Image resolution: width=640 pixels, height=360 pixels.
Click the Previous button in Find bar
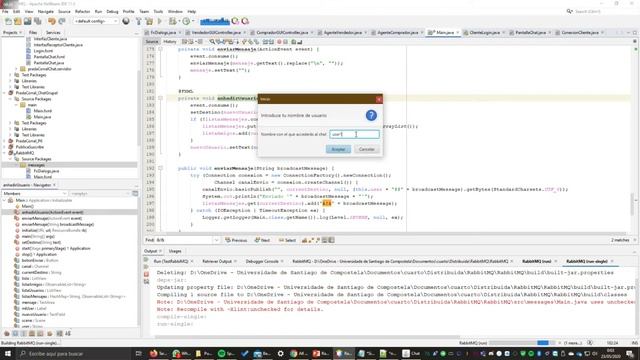236,240
